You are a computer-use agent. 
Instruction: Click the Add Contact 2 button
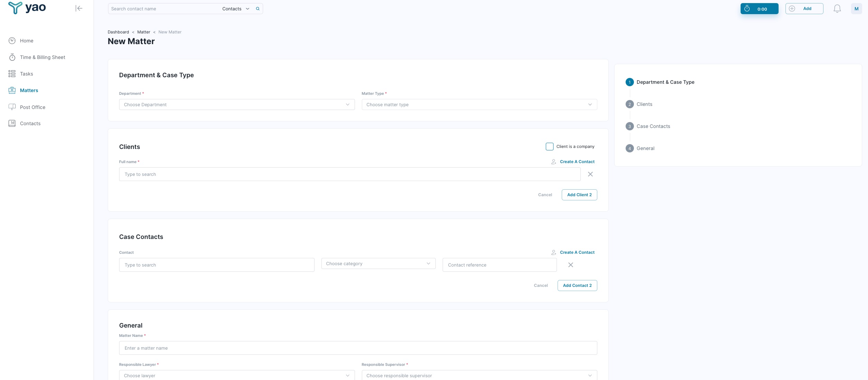[x=577, y=286]
